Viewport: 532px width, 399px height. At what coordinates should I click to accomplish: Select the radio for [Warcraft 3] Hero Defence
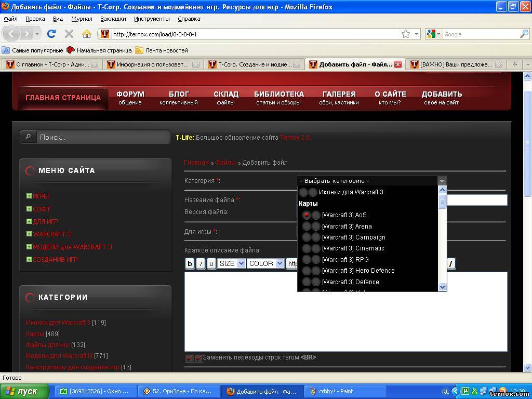pos(307,271)
